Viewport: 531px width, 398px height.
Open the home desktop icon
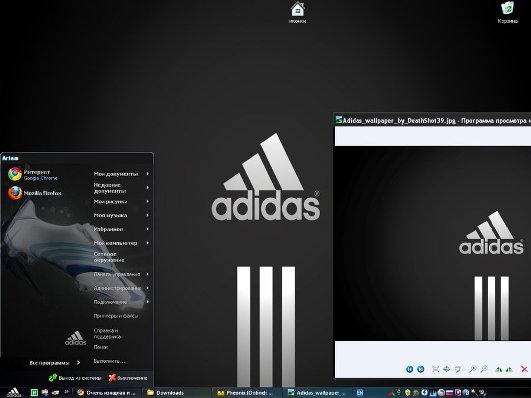297,12
